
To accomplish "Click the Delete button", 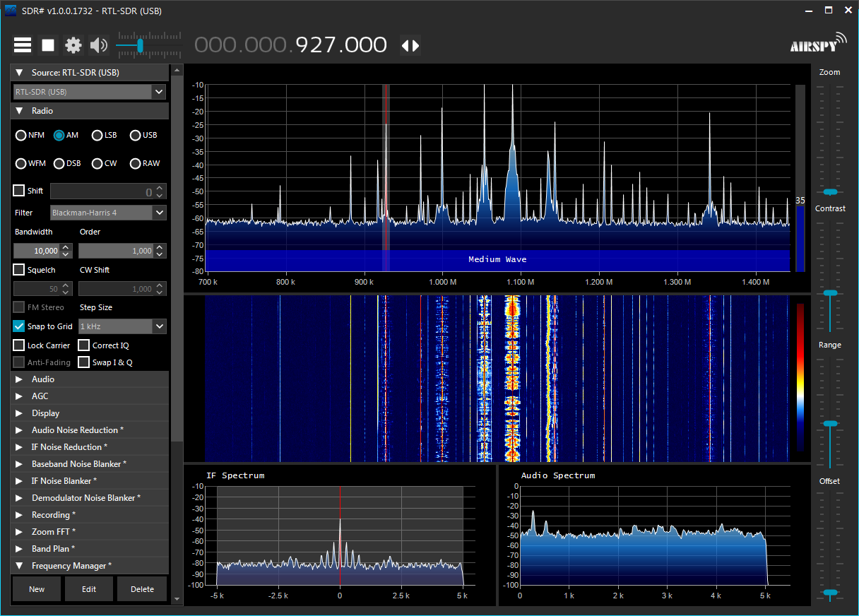I will [x=142, y=589].
